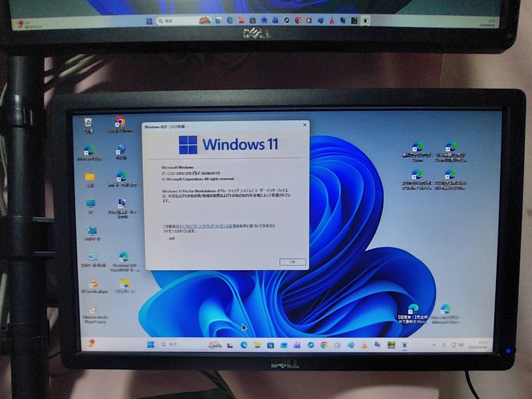Open the Microsoft Edge desktop shortcut
Viewport: 532px width, 399px height.
tap(89, 152)
